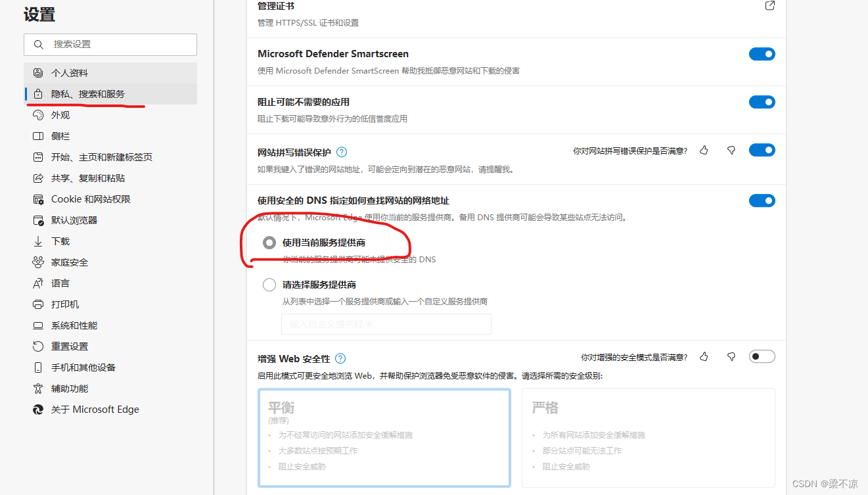Viewport: 868px width, 495px height.
Task: Select 使用当前服务提供商 radio button
Action: click(269, 242)
